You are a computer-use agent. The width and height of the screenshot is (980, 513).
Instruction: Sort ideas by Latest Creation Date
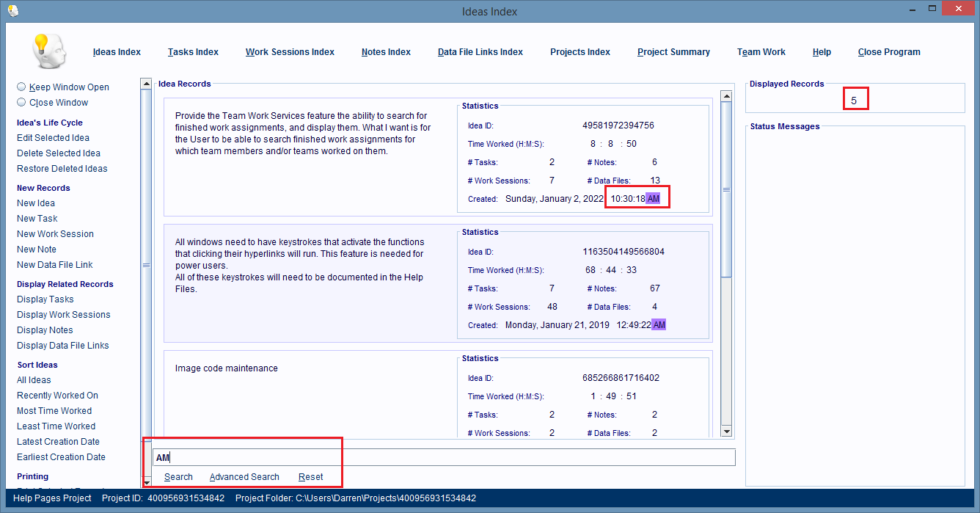coord(58,442)
